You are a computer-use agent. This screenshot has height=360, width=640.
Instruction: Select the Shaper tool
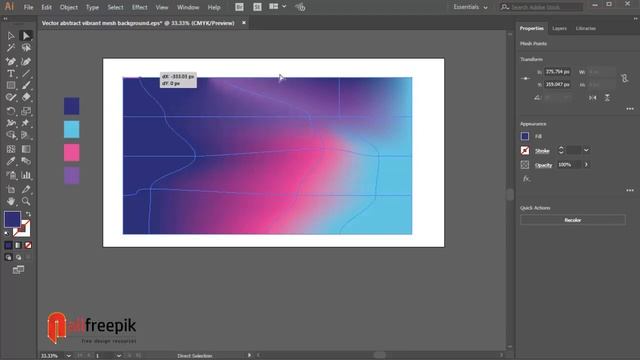click(x=11, y=98)
